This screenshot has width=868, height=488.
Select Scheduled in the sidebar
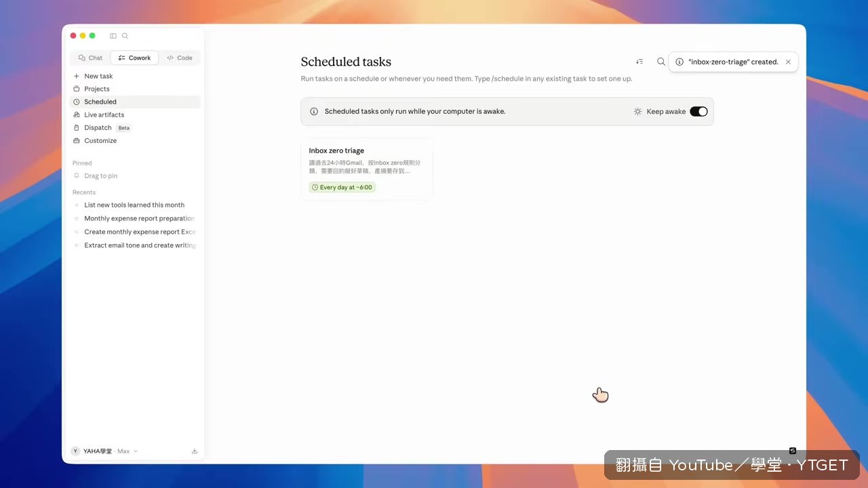(x=135, y=102)
